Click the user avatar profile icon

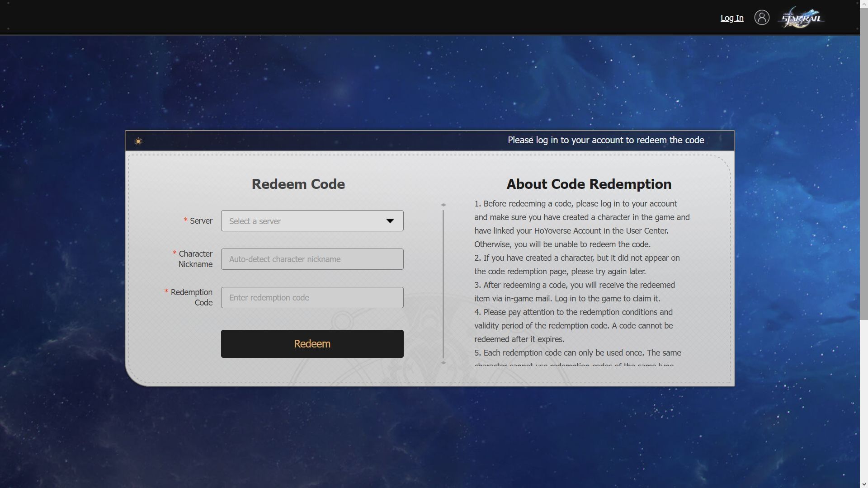(x=762, y=18)
